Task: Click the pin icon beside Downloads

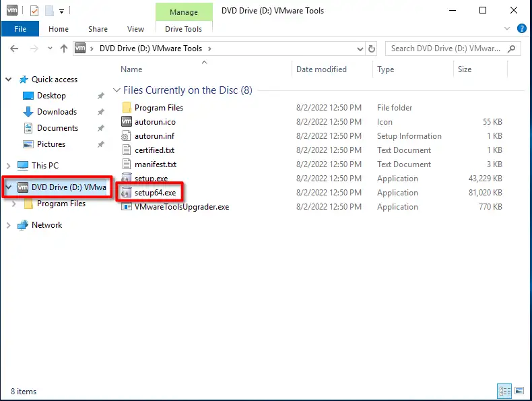Action: [101, 112]
